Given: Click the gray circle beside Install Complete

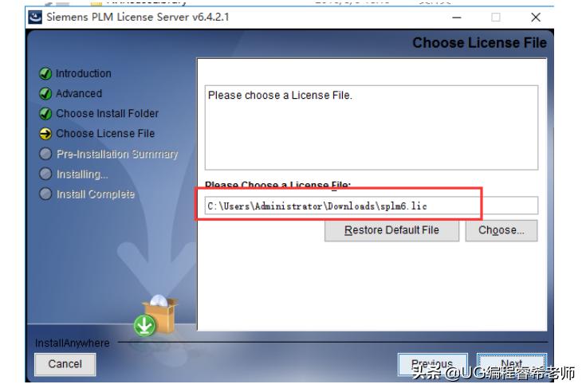Looking at the screenshot, I should pyautogui.click(x=45, y=194).
